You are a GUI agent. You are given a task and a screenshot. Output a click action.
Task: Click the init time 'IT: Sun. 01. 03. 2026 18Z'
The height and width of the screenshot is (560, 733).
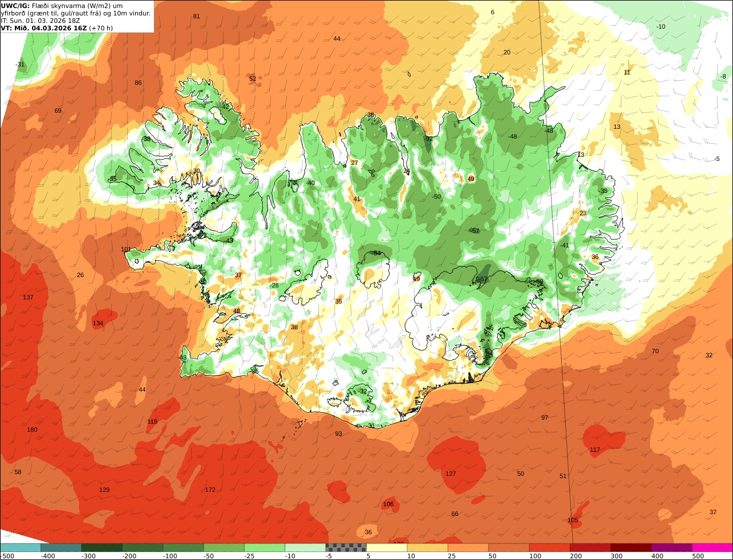(41, 20)
